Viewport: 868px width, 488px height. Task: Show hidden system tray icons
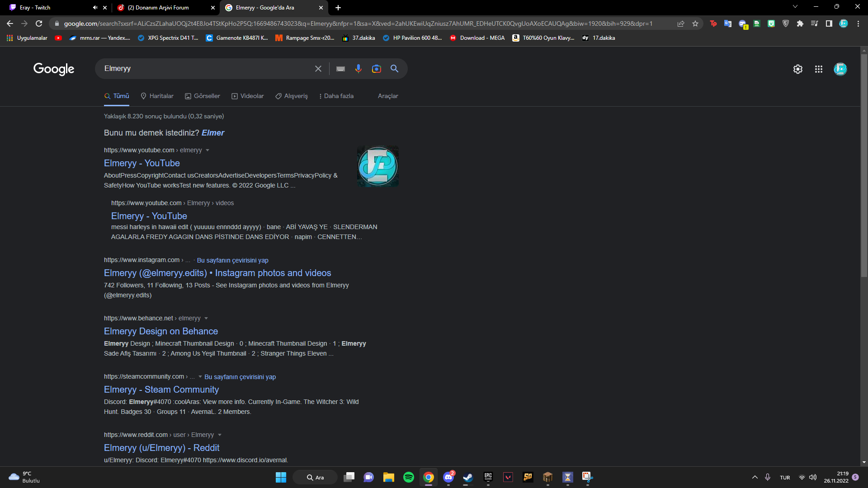[x=755, y=477]
